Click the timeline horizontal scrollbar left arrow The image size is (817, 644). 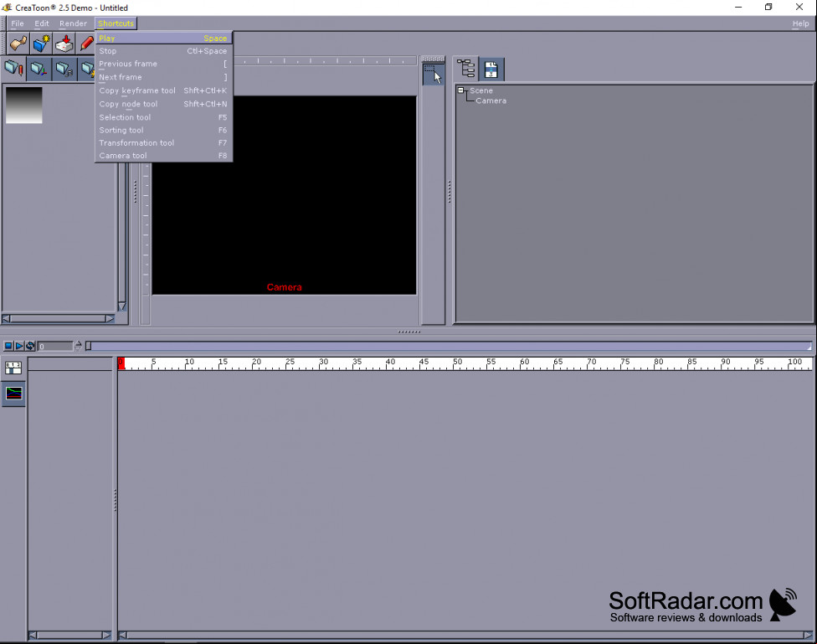point(122,635)
